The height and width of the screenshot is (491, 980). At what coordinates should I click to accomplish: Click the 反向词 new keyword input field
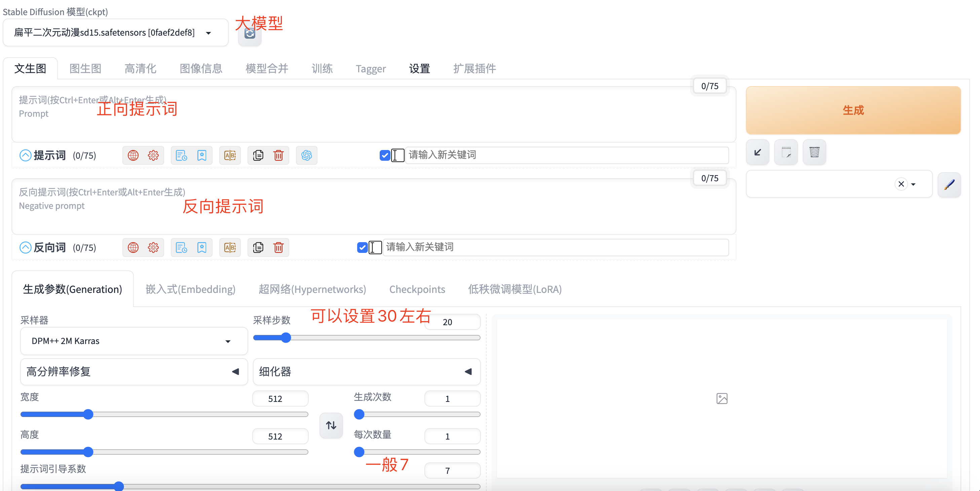(x=556, y=247)
